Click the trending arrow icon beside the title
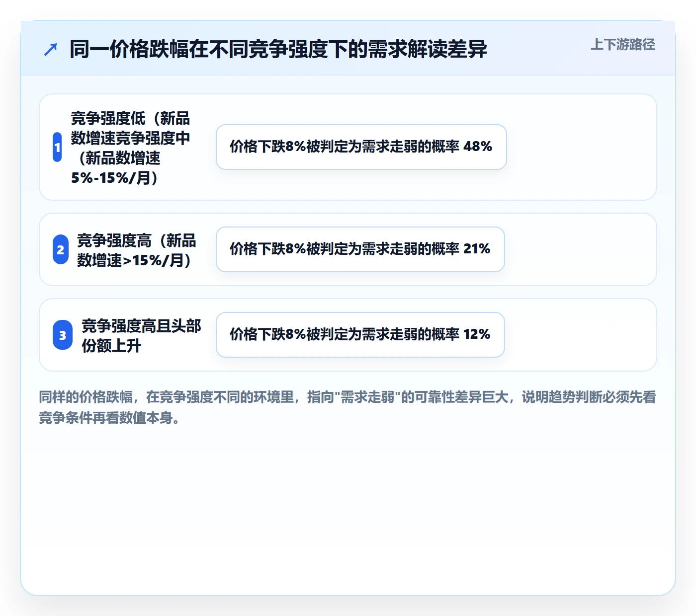696x616 pixels. click(51, 49)
